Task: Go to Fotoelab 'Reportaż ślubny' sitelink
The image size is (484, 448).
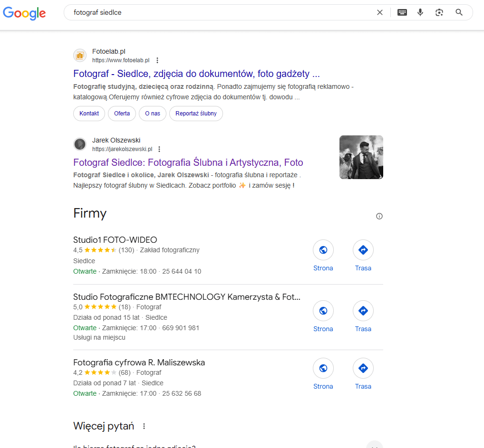Action: [196, 114]
